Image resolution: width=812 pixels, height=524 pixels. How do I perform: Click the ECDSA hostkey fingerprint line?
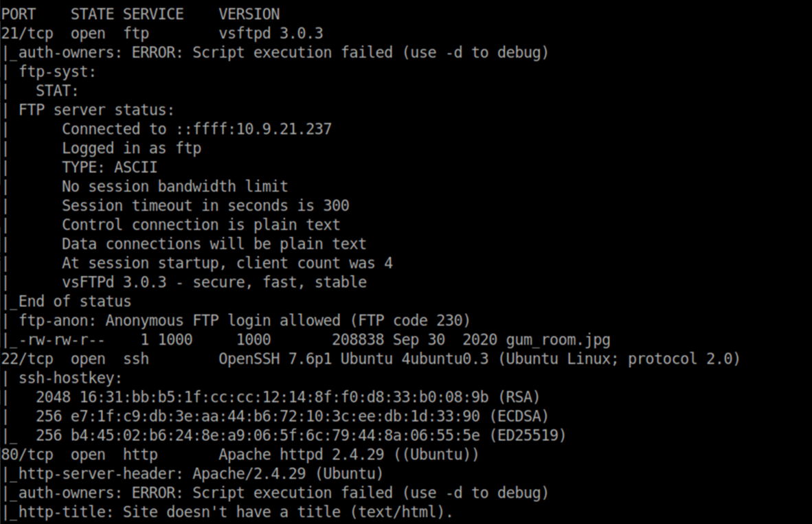pos(292,416)
